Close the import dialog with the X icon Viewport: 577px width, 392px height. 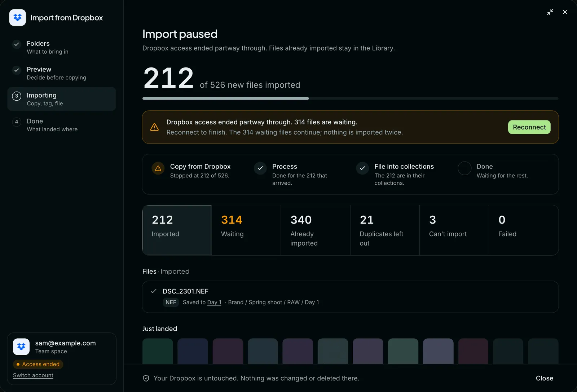(x=565, y=12)
